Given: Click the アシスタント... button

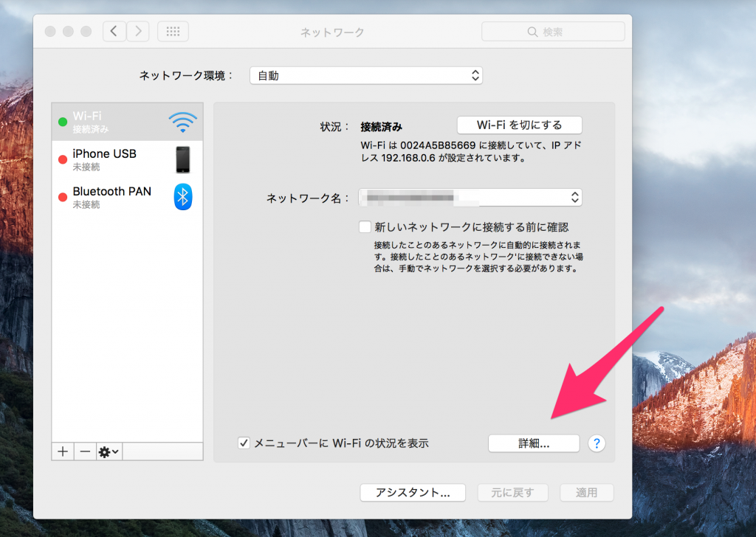Looking at the screenshot, I should (x=413, y=493).
